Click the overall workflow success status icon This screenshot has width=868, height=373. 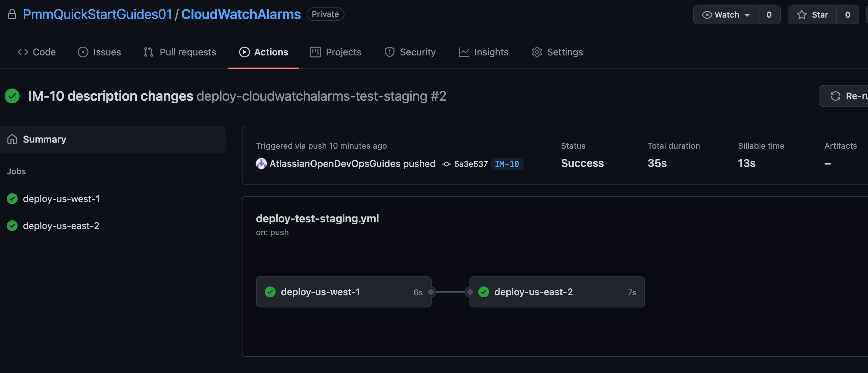click(x=12, y=96)
